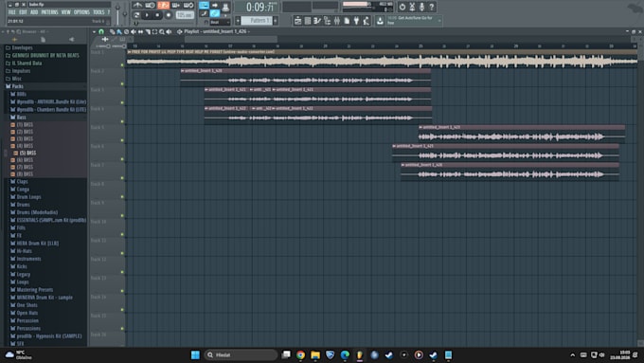Open the TOOLS menu
The height and width of the screenshot is (363, 644).
coord(98,12)
